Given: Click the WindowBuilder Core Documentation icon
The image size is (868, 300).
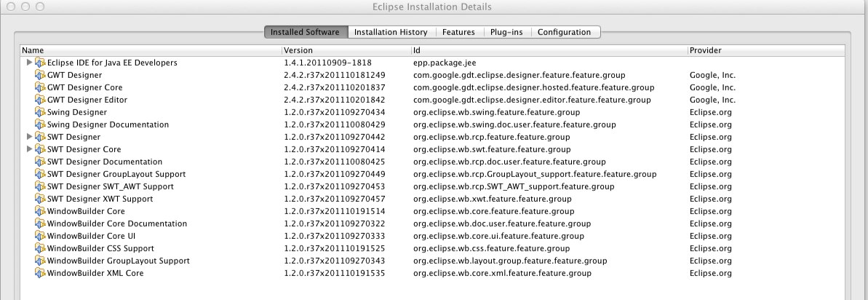Looking at the screenshot, I should pos(40,224).
